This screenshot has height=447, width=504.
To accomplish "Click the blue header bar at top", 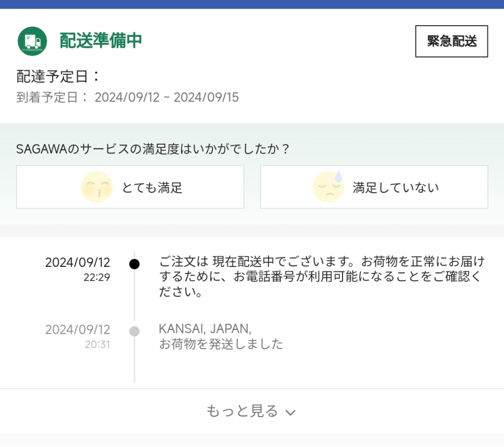I will pos(252,4).
